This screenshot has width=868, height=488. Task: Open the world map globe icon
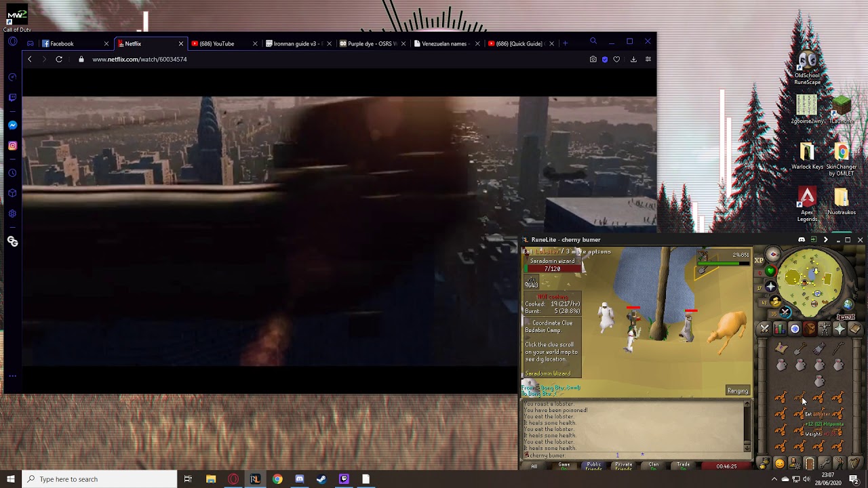click(x=848, y=304)
